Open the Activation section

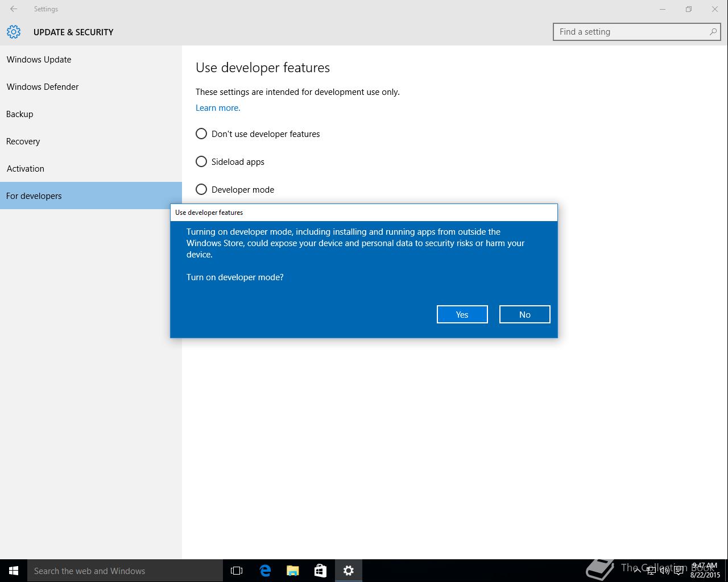pyautogui.click(x=91, y=169)
